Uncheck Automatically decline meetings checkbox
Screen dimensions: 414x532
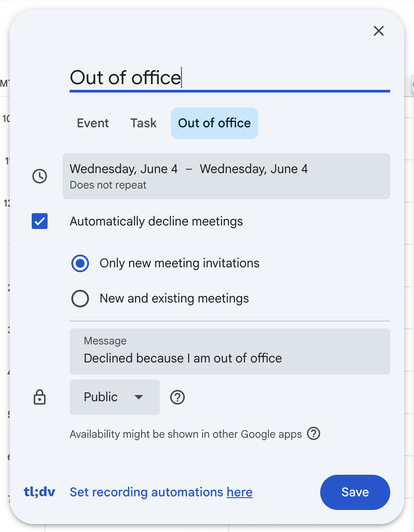40,221
